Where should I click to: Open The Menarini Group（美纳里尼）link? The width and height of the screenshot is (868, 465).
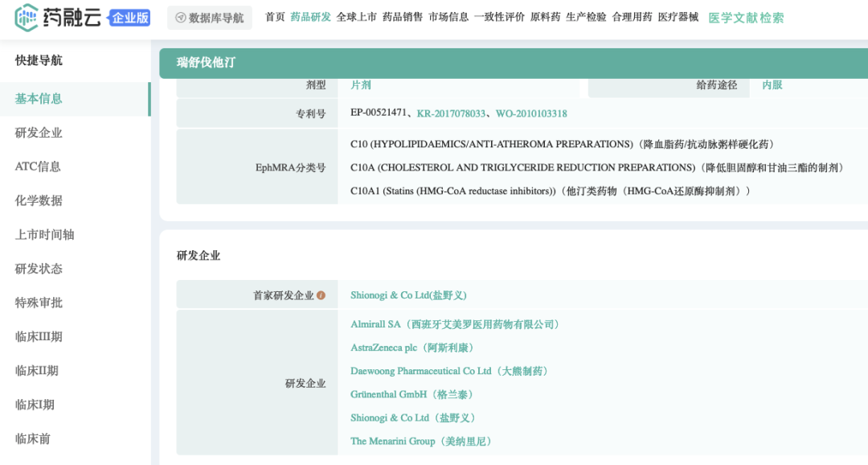pos(422,441)
